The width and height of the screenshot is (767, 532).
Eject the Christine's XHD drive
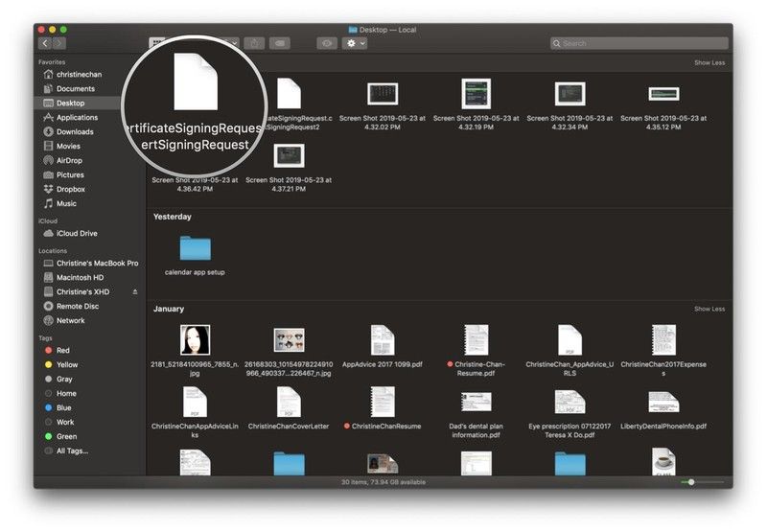pyautogui.click(x=135, y=292)
